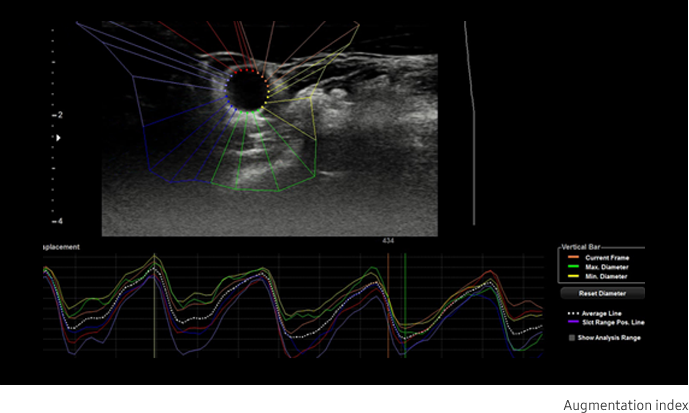
Task: Enable the Show Analysis Range checkbox
Action: point(572,338)
